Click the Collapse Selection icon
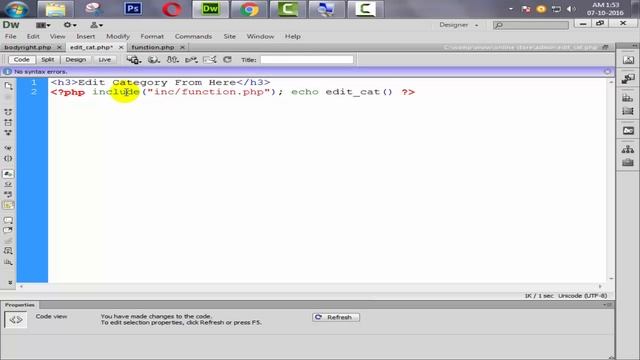The height and width of the screenshot is (360, 640). click(x=8, y=122)
